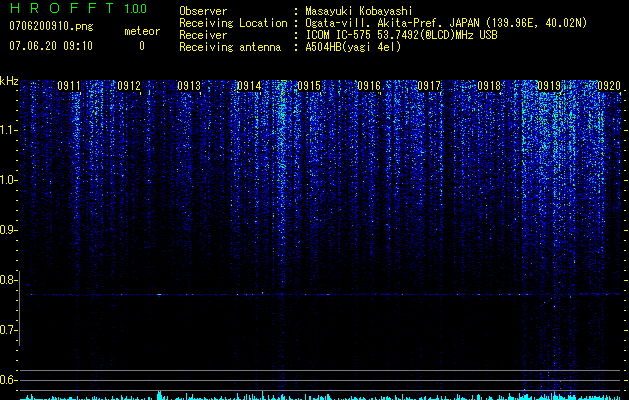Select observer name Masayuki Kobayashi
This screenshot has height=400, width=629.
coord(359,11)
